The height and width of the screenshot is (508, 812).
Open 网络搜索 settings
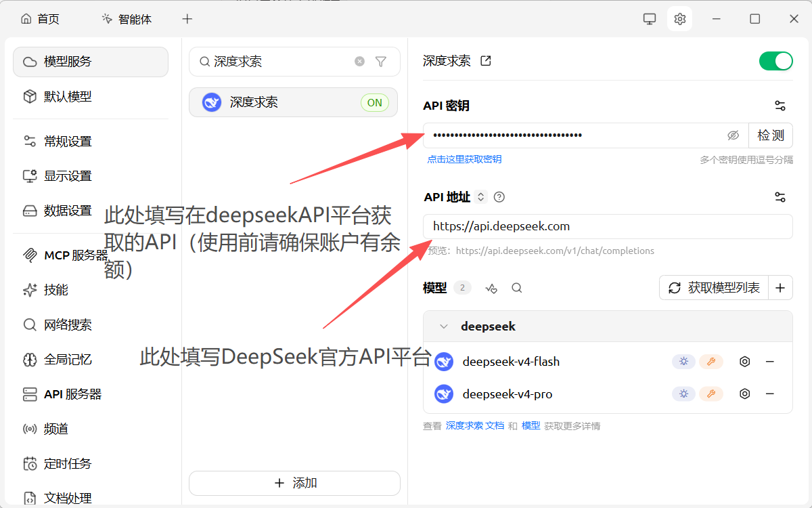[x=91, y=325]
